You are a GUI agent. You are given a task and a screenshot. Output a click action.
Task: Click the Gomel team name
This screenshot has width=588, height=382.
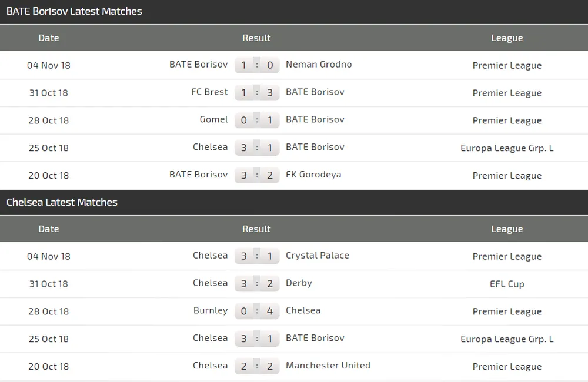(x=213, y=120)
